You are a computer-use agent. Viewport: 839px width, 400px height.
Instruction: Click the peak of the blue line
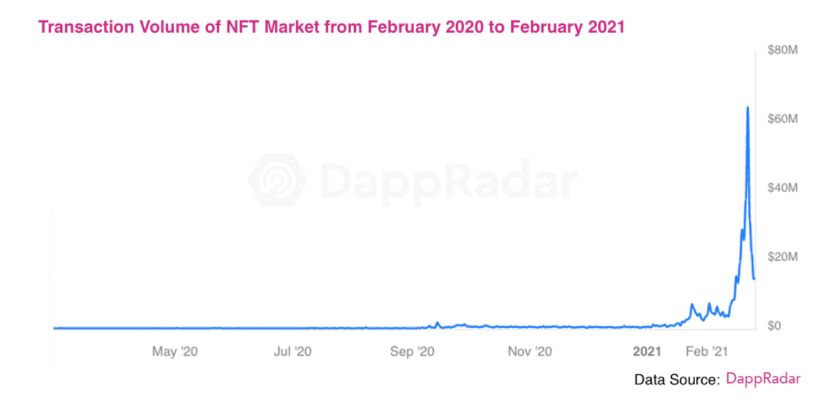748,107
